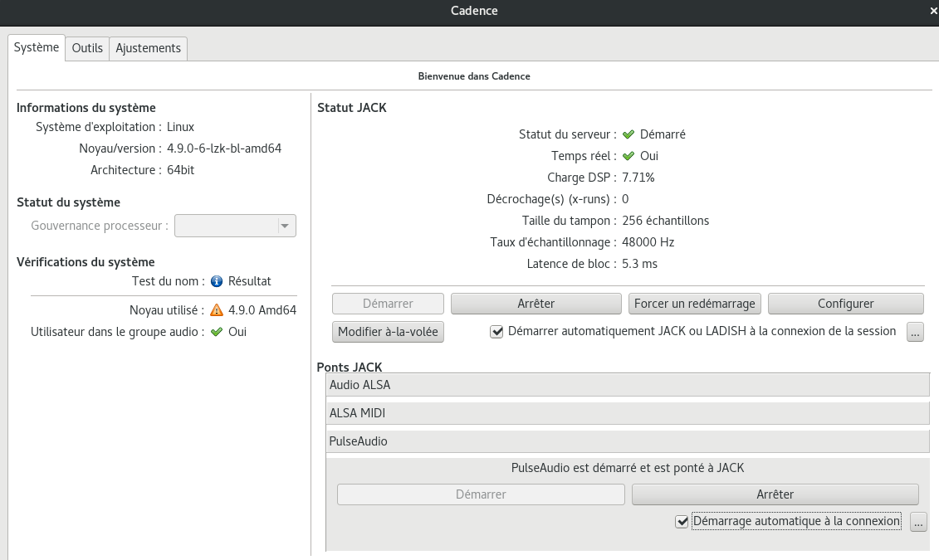Screen dimensions: 939x560
Task: Open the PulseAudio autostart options ellipsis button
Action: coord(918,522)
